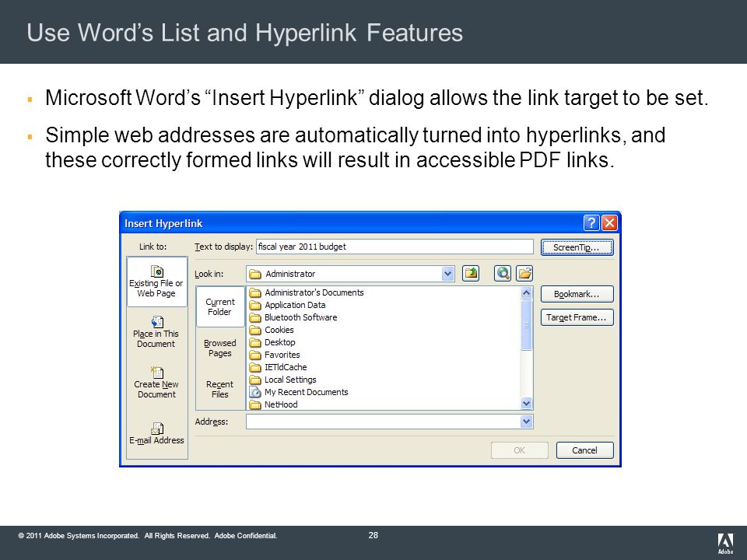Click the dialog Help question mark button
The width and height of the screenshot is (747, 560).
[591, 223]
